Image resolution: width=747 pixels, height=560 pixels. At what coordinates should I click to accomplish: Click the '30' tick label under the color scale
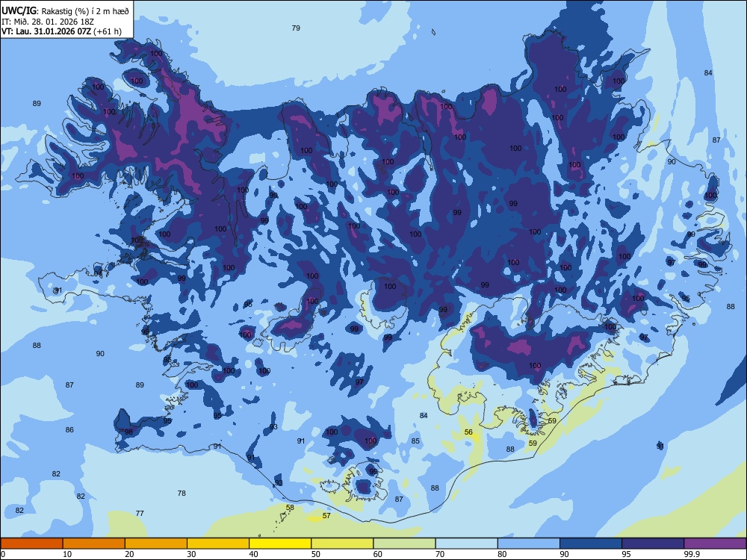(191, 554)
